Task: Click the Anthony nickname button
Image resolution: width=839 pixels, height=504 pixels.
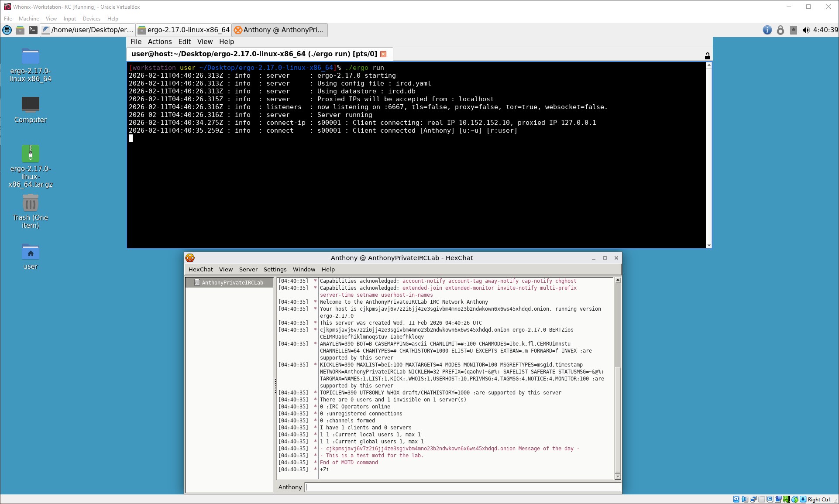Action: point(290,487)
